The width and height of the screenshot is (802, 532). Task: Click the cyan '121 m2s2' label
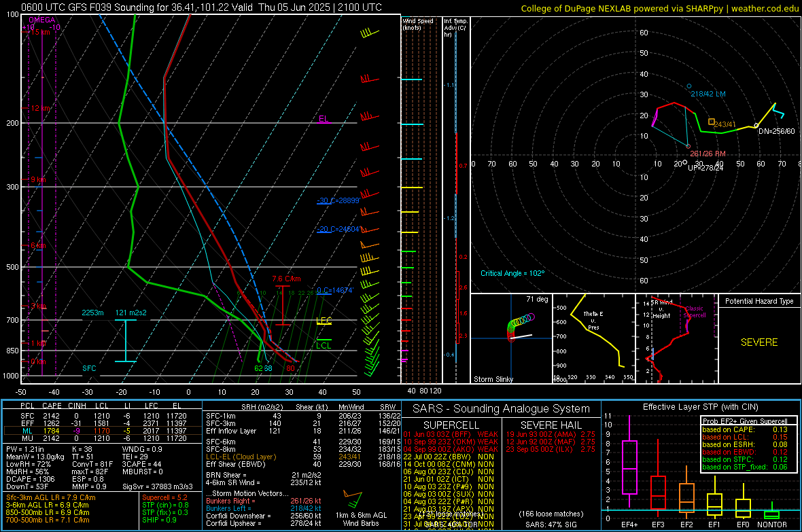[131, 313]
